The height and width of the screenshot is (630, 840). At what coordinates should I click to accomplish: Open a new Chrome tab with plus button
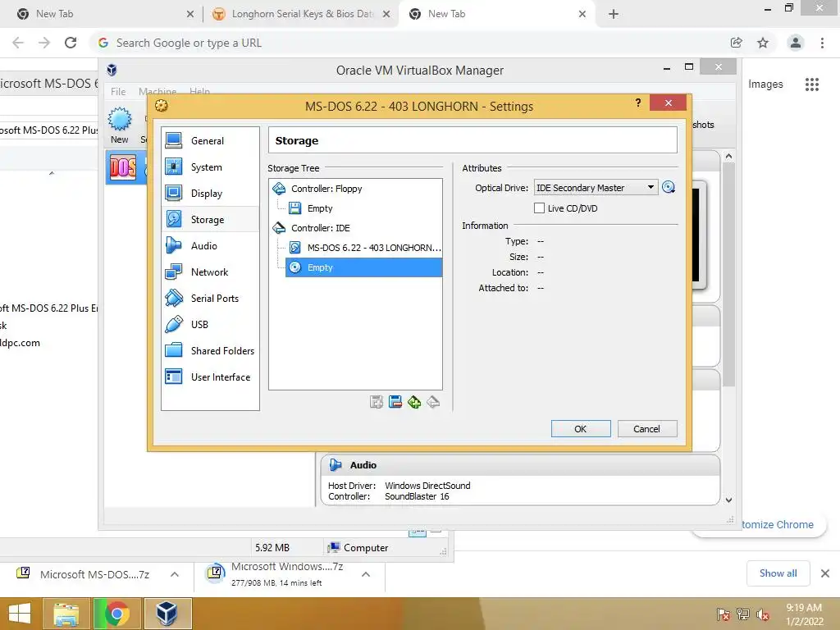coord(614,14)
